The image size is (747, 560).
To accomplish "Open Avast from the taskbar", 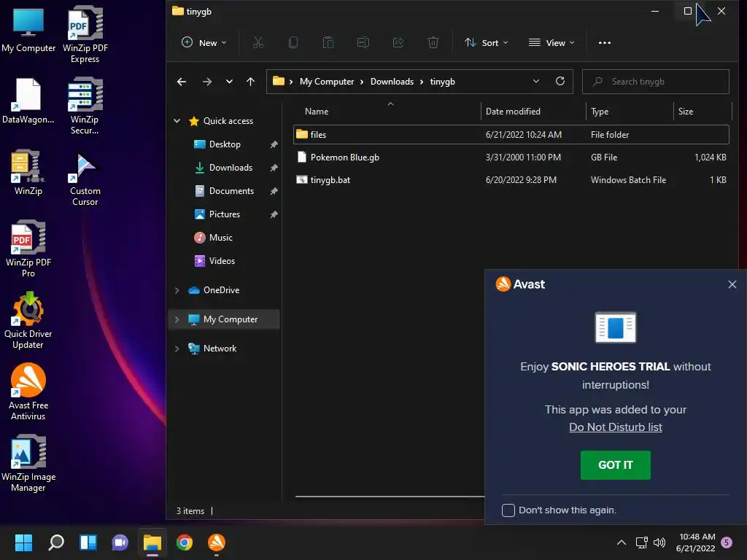I will [x=216, y=542].
